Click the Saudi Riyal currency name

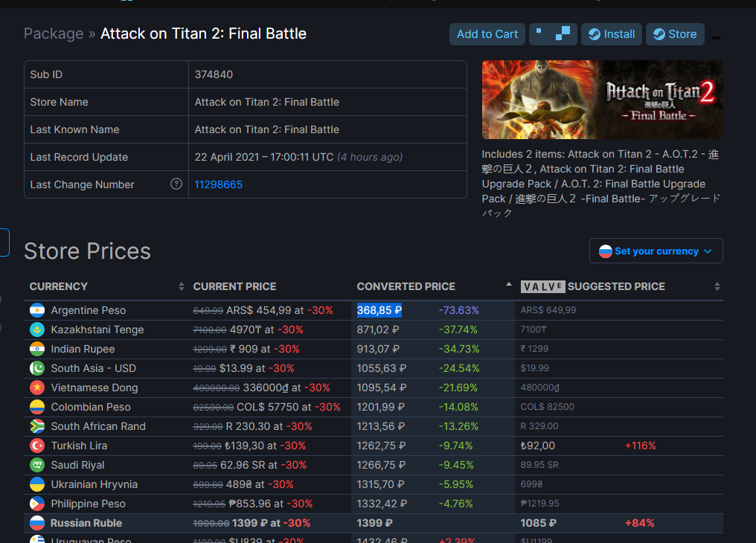coord(77,465)
